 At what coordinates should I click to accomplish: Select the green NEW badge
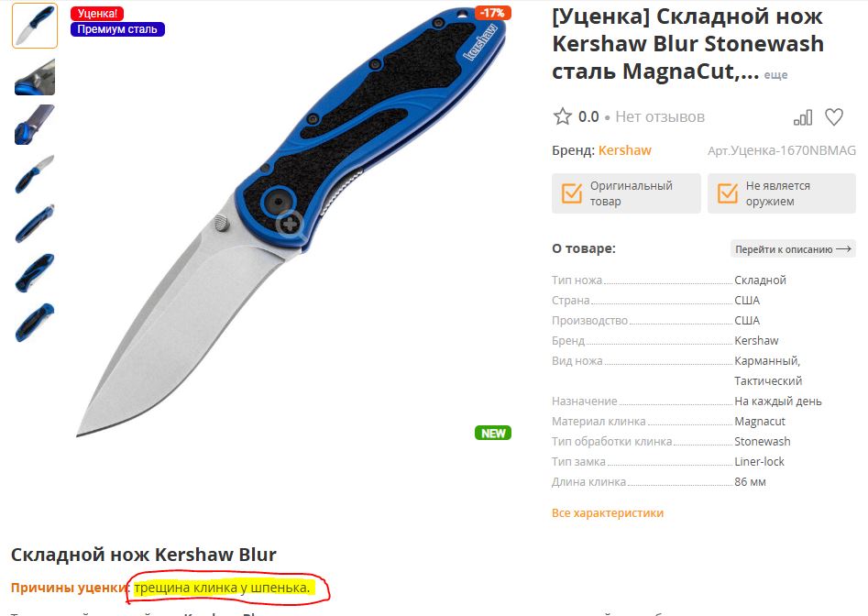493,433
